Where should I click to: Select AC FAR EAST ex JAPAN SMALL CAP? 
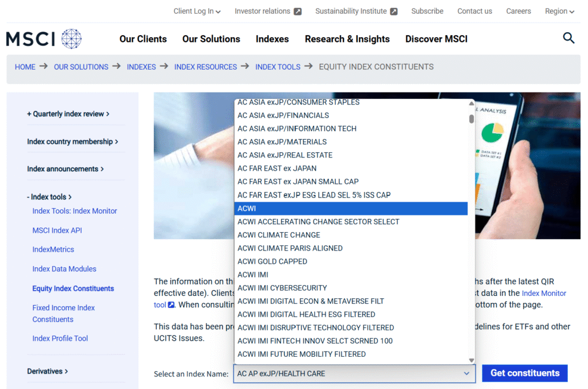(x=351, y=182)
